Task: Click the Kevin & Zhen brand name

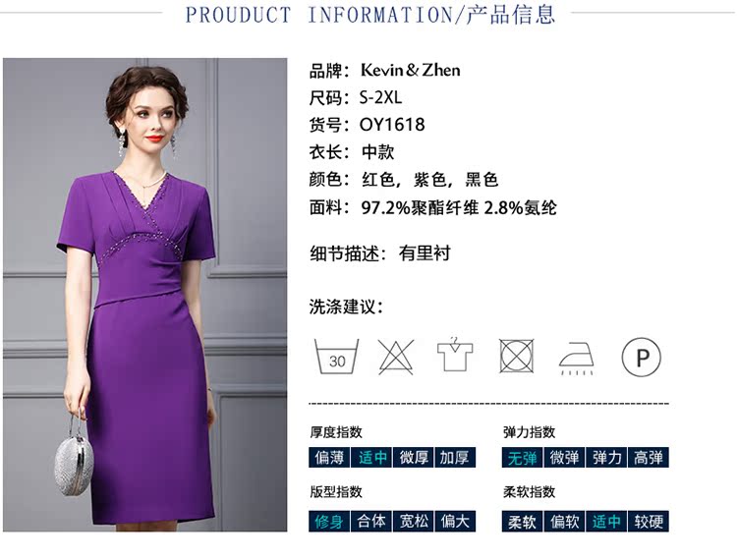Action: tap(411, 70)
